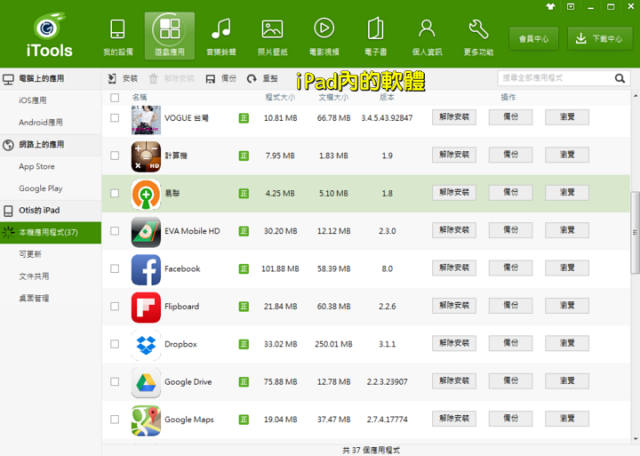Click the '250.01 MB' document size cell
The width and height of the screenshot is (640, 456).
click(x=333, y=344)
